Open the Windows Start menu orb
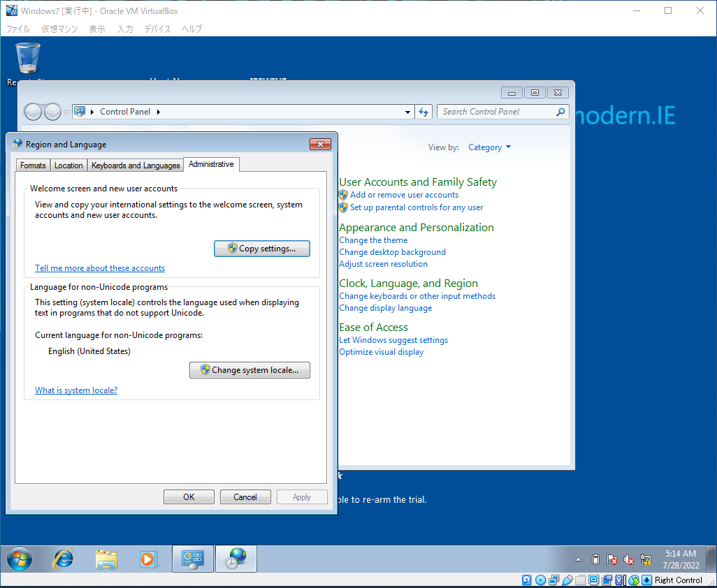This screenshot has height=588, width=717. (x=19, y=558)
